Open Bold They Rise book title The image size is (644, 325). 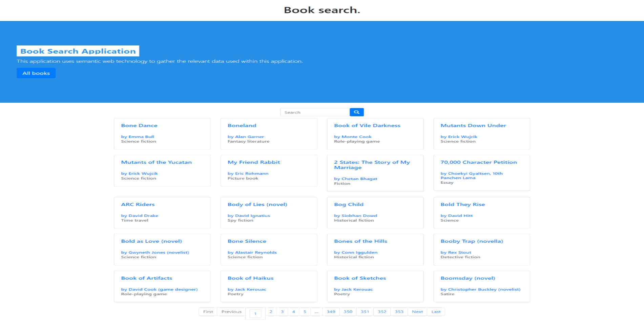463,204
